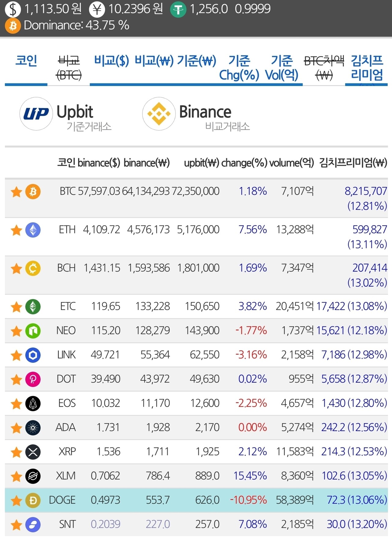Toggle favorite star for BTC

[16, 192]
